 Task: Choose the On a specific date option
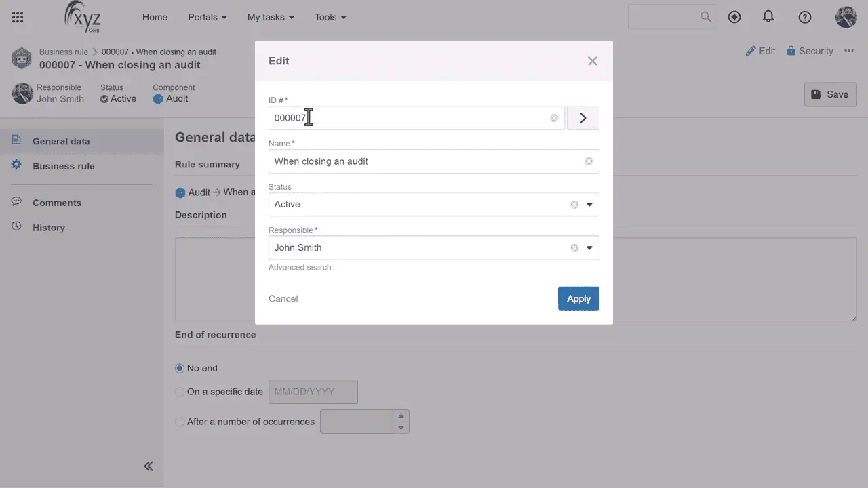(179, 392)
